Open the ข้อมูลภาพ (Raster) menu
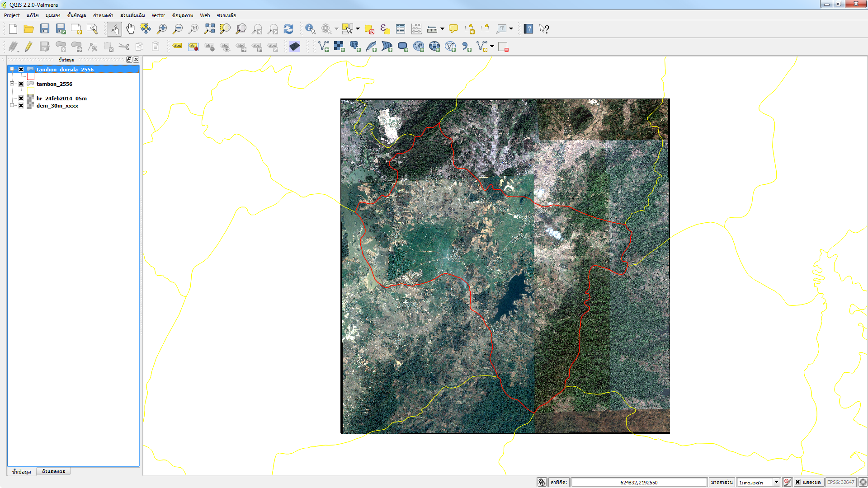868x488 pixels. click(183, 15)
